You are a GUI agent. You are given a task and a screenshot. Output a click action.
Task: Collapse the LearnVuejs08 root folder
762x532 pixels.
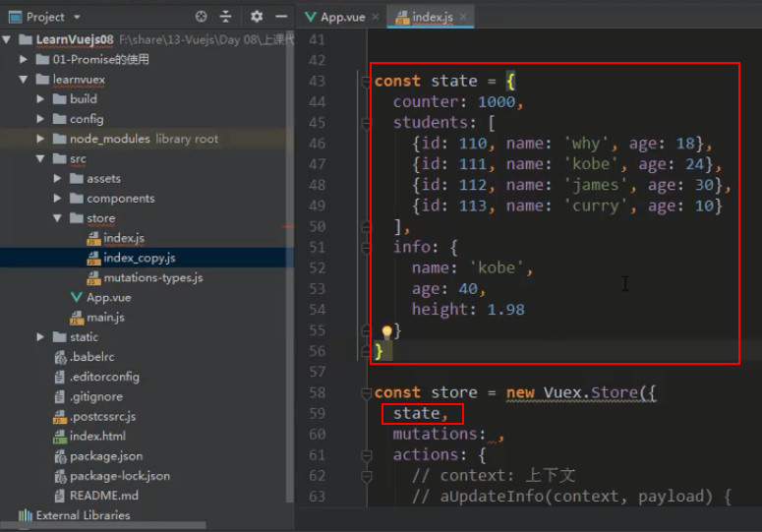pyautogui.click(x=7, y=40)
